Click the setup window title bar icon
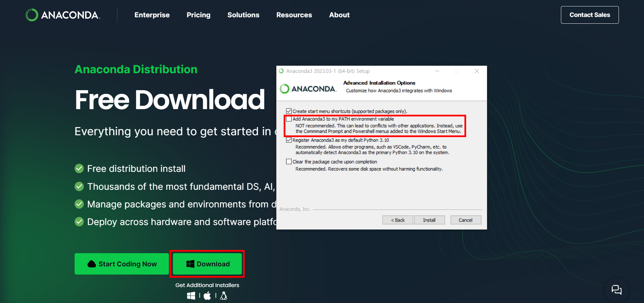The height and width of the screenshot is (303, 644). coord(281,71)
